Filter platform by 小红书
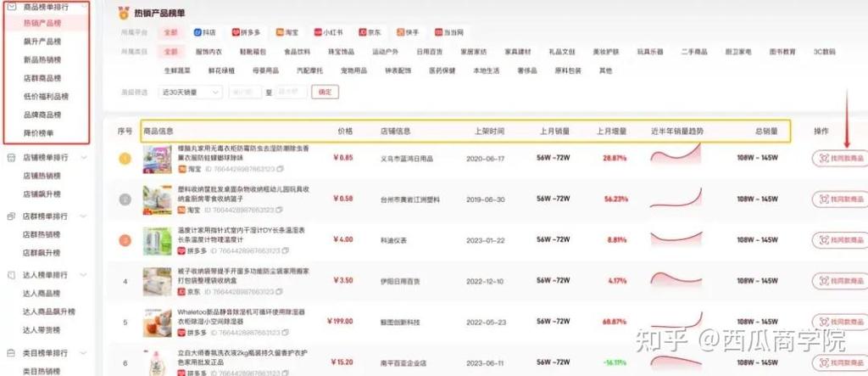Image resolution: width=868 pixels, height=376 pixels. tap(328, 33)
